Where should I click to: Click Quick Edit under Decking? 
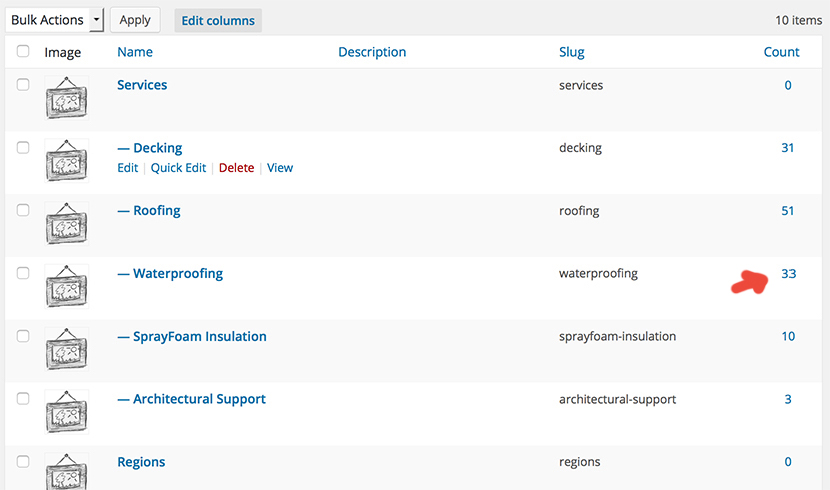pyautogui.click(x=178, y=168)
